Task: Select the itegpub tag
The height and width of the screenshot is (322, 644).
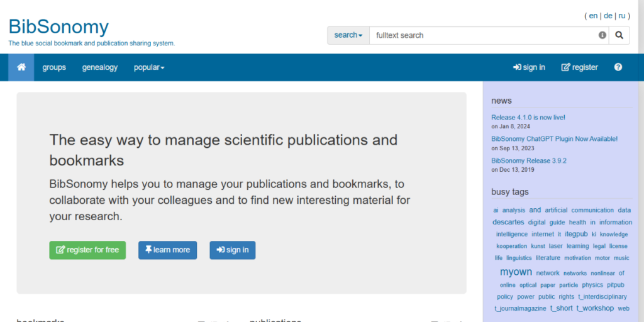Action: coord(576,234)
